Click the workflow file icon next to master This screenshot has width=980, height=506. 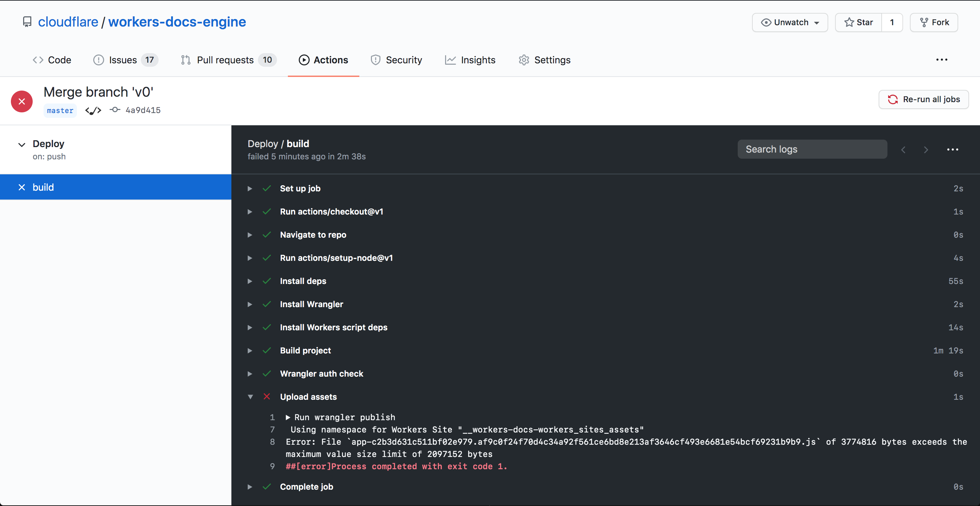click(x=93, y=110)
